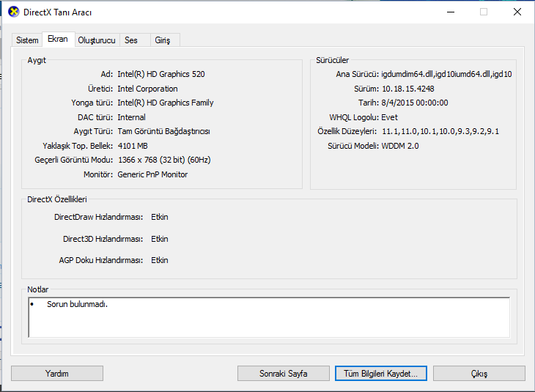Viewport: 535px width, 392px height.
Task: Click driver version '10.18.15.4248'
Action: (x=408, y=89)
